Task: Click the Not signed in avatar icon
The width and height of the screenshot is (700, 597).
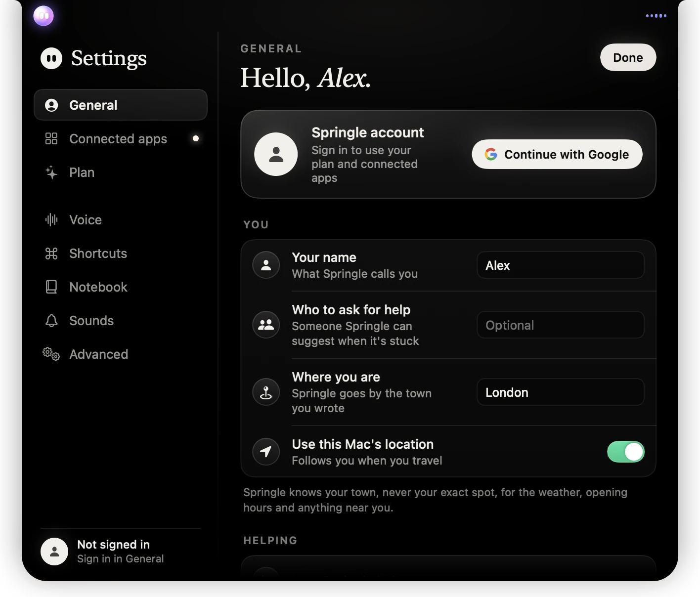Action: [54, 552]
